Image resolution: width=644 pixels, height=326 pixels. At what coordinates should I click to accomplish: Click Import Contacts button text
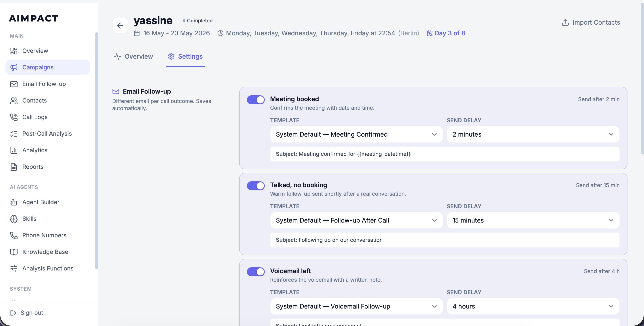pyautogui.click(x=596, y=22)
